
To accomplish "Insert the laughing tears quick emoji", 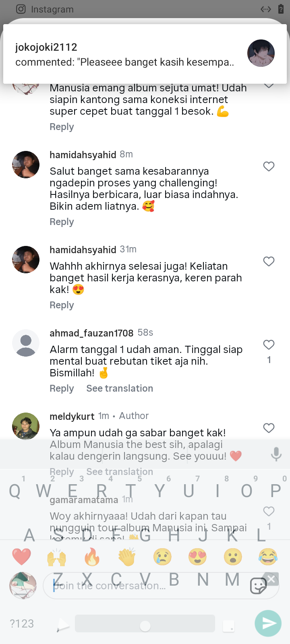I will coord(268,557).
